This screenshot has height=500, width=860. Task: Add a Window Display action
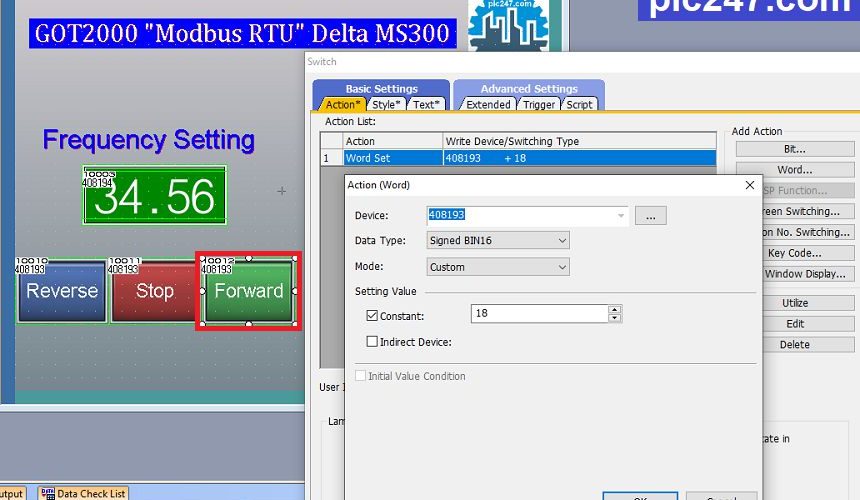click(808, 274)
